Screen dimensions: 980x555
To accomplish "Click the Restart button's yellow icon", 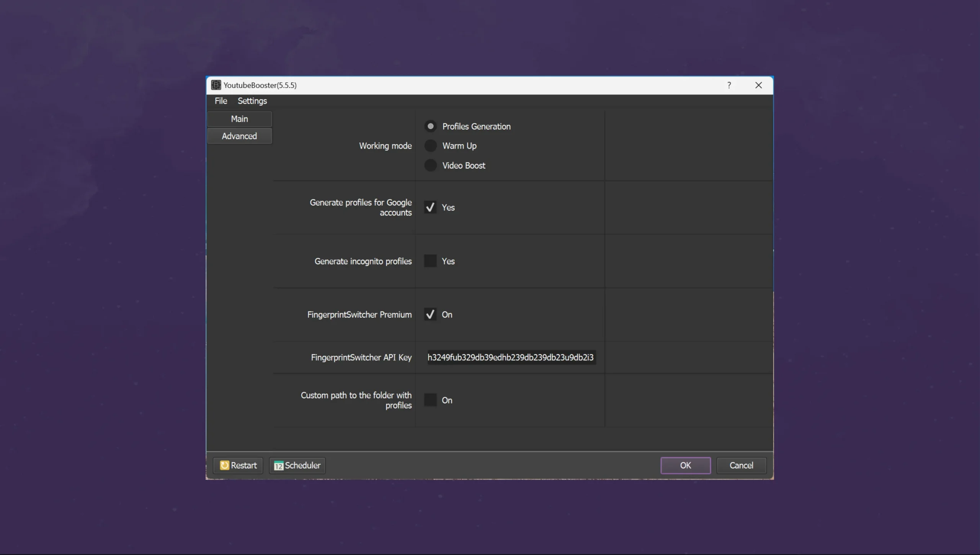I will pyautogui.click(x=224, y=465).
